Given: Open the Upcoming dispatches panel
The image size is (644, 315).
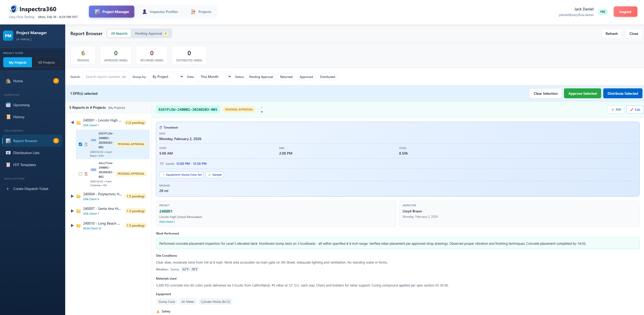Looking at the screenshot, I should (x=21, y=105).
